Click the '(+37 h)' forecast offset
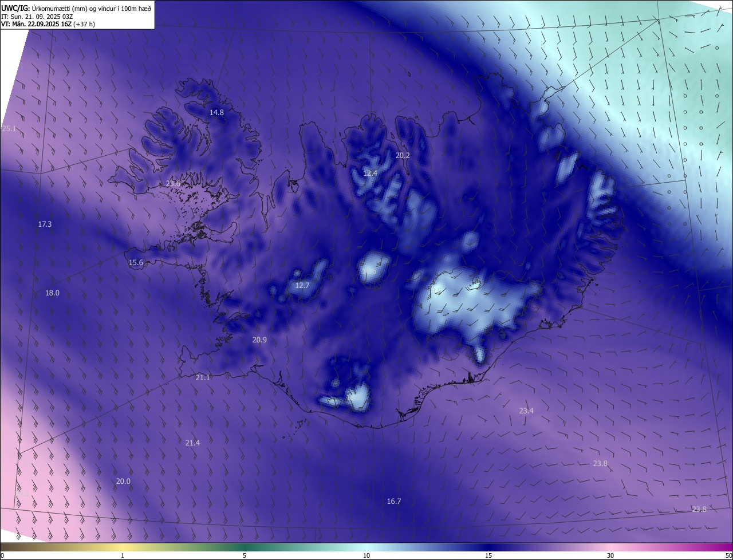733x560 pixels. [84, 24]
